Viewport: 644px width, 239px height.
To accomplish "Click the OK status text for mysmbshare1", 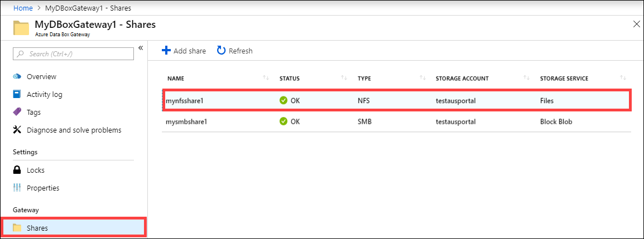I will 295,122.
